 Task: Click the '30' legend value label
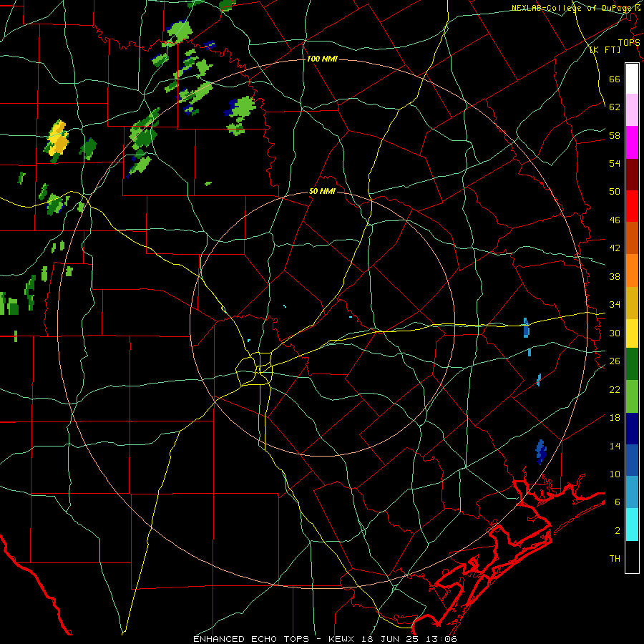coord(615,333)
